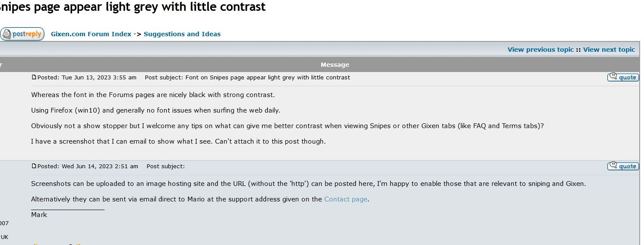This screenshot has height=245, width=644.
Task: Open the Gixen.com Forum Index link
Action: (91, 34)
